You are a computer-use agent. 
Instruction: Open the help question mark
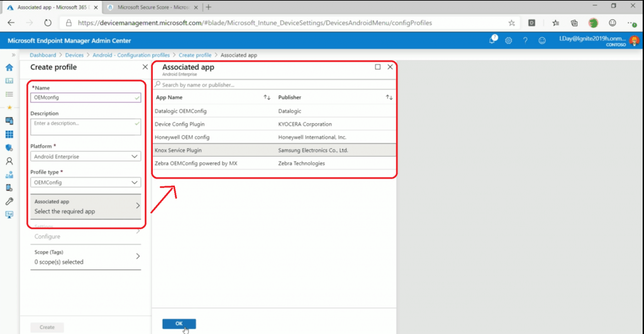525,40
